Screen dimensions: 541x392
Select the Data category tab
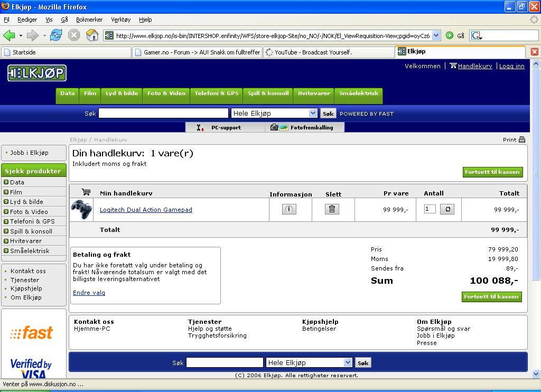click(x=68, y=95)
